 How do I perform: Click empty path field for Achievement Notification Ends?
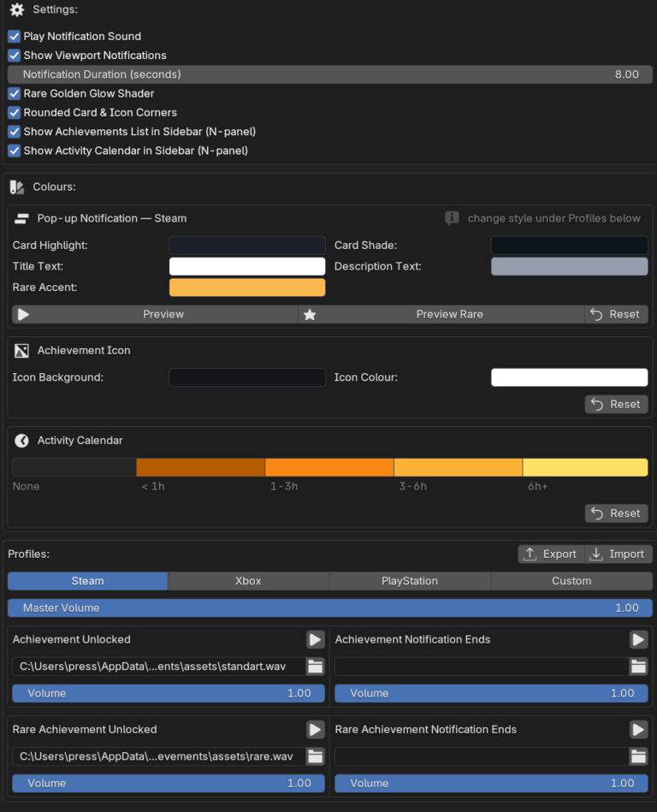482,667
